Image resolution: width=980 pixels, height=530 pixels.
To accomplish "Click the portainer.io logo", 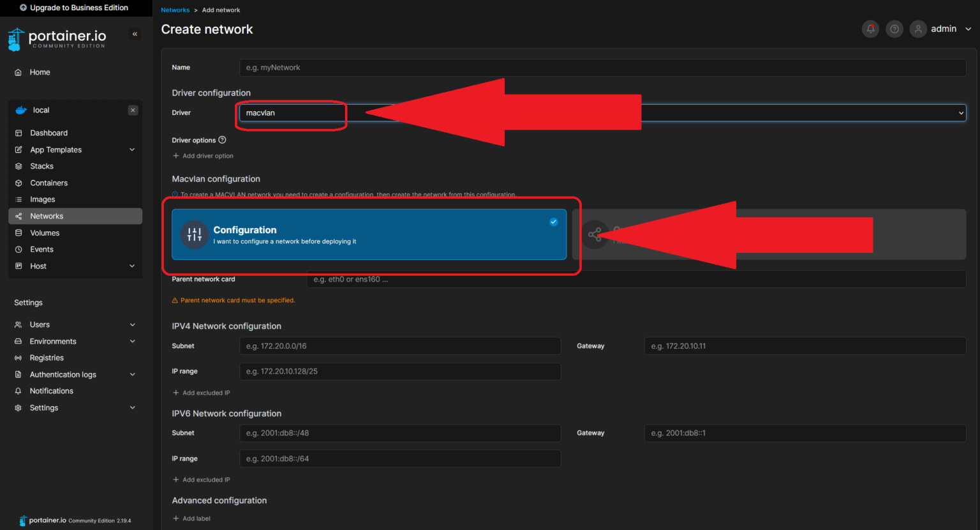I will [x=56, y=38].
